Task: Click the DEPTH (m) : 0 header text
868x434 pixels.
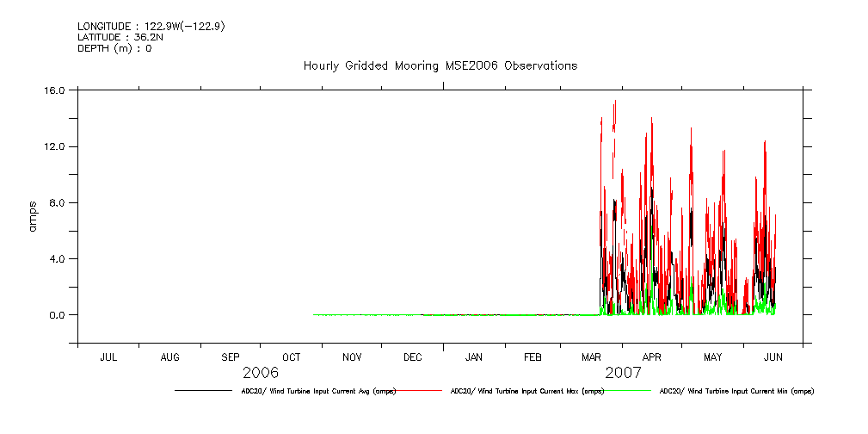Action: (x=114, y=48)
